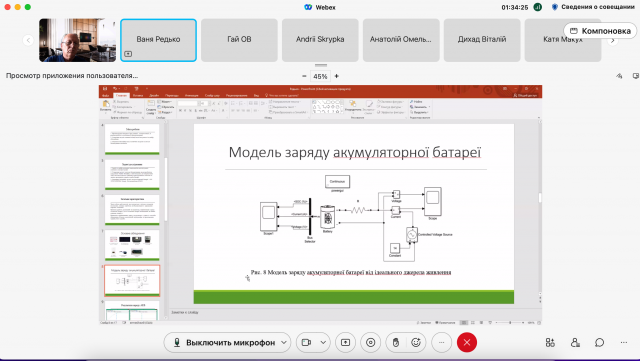This screenshot has height=361, width=640.
Task: Click the red leave meeting button
Action: coord(467,343)
